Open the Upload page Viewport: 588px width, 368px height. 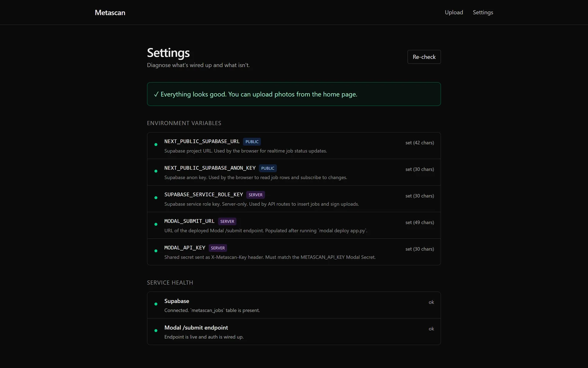454,13
